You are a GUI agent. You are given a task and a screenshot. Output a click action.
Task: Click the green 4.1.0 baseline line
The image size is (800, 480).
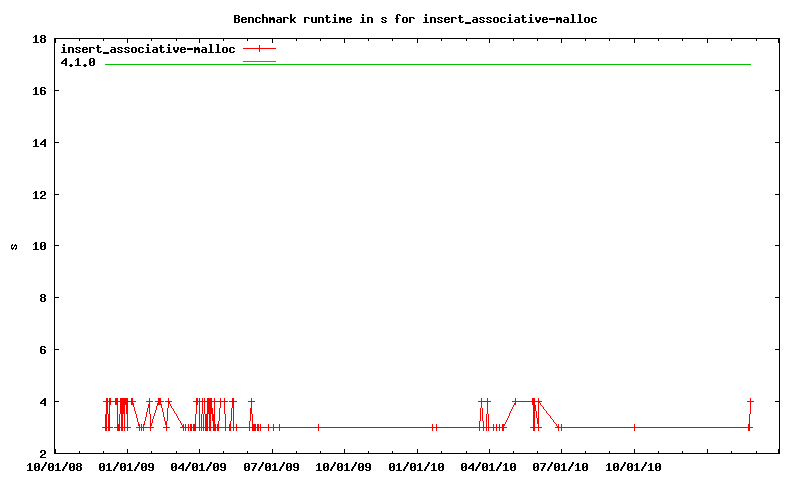coord(430,65)
